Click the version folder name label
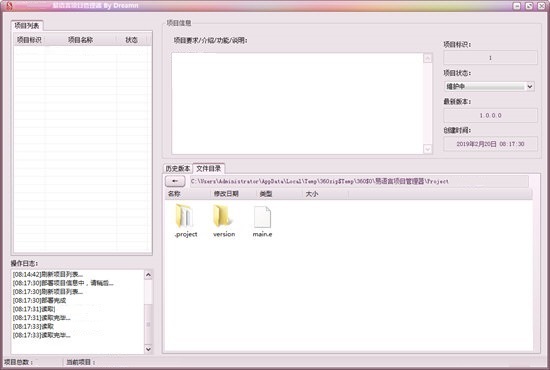550x370 pixels. click(x=224, y=234)
